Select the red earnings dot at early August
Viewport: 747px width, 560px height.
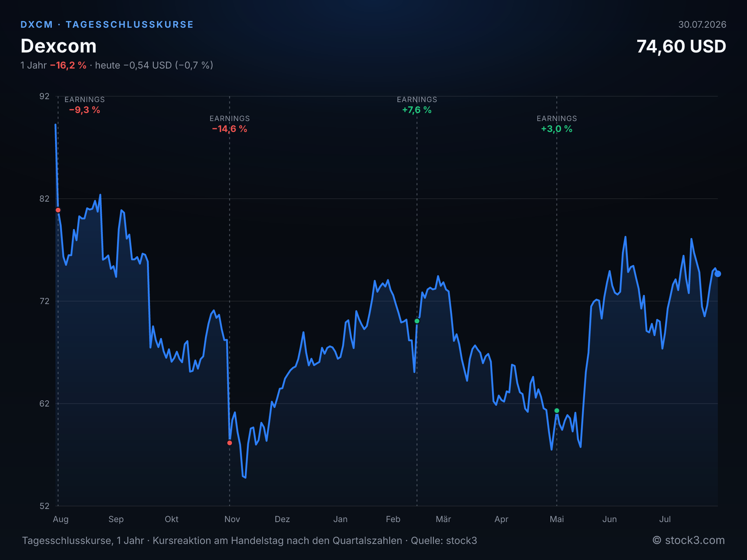(x=58, y=210)
